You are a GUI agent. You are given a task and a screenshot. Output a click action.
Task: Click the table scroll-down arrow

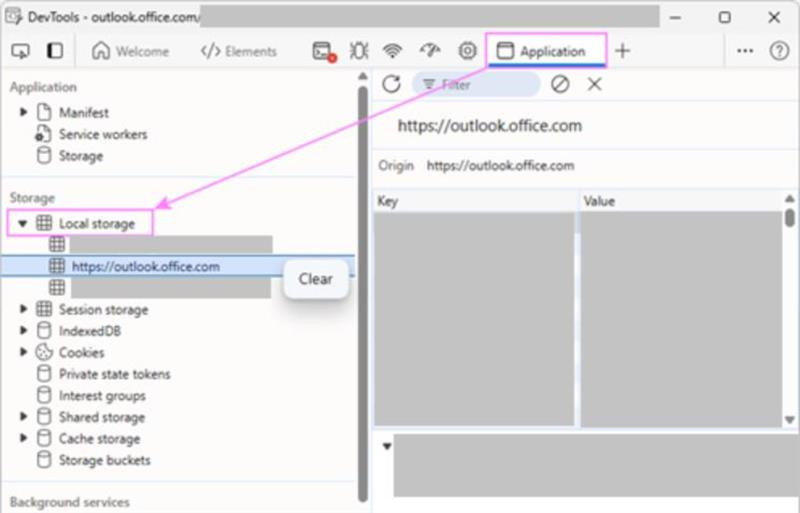790,420
